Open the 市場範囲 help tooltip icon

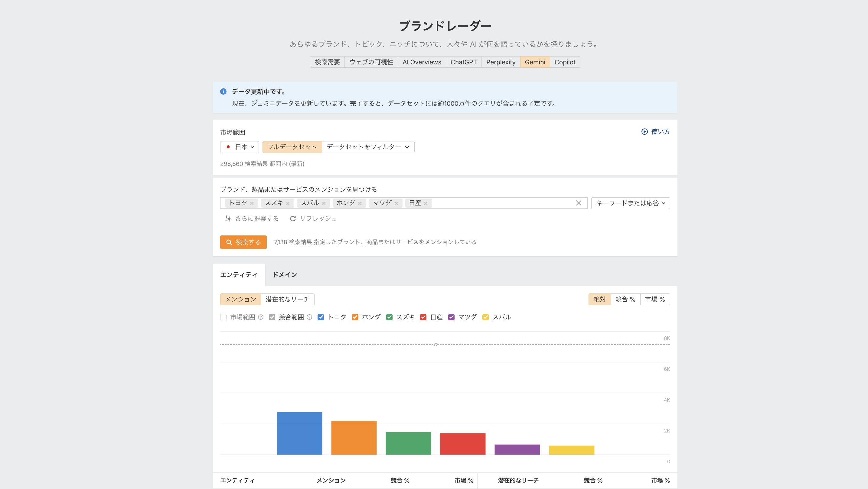[260, 317]
